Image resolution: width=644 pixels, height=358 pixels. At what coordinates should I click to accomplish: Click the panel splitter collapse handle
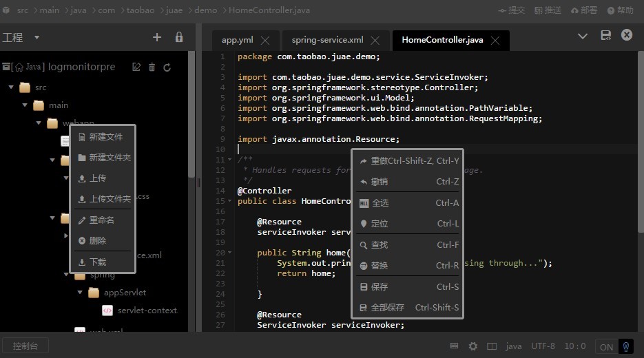tap(198, 182)
